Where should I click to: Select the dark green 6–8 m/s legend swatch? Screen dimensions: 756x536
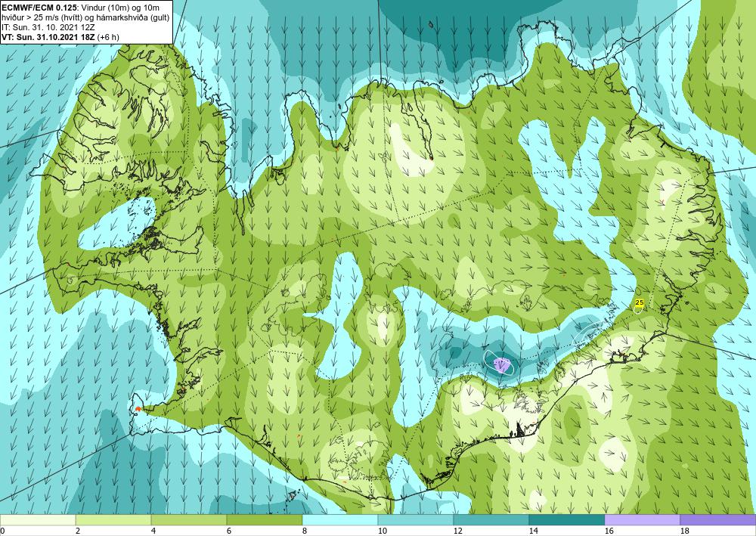264,520
